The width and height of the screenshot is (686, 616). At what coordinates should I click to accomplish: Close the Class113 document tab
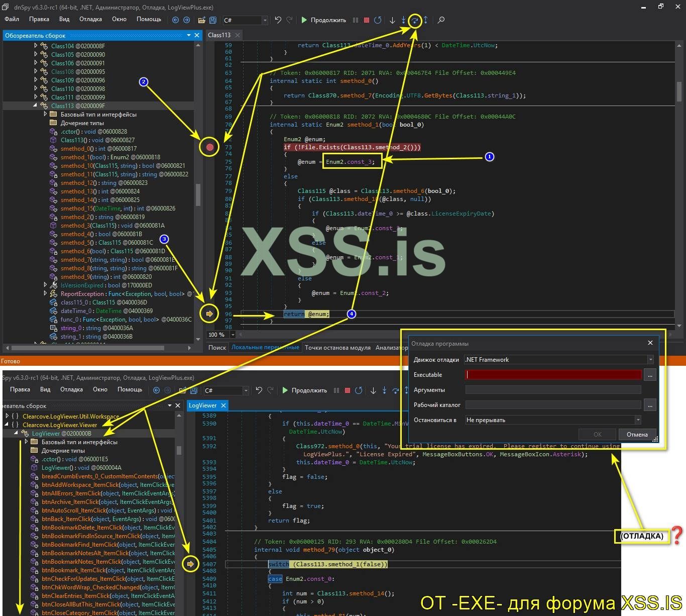click(237, 35)
